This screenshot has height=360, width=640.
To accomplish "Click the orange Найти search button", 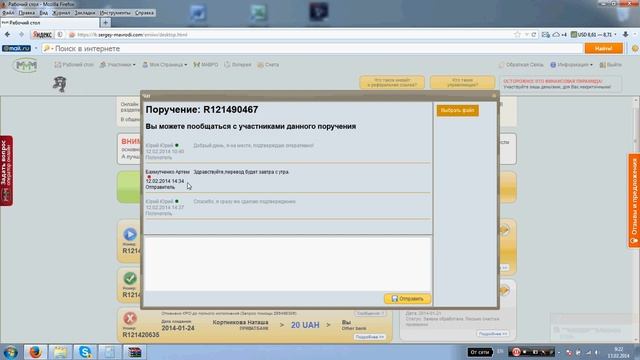I will pos(604,49).
